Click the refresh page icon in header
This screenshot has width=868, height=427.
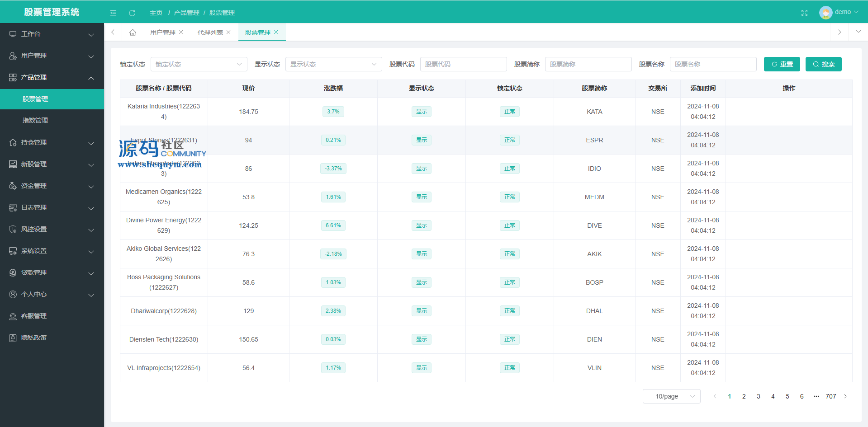click(132, 13)
